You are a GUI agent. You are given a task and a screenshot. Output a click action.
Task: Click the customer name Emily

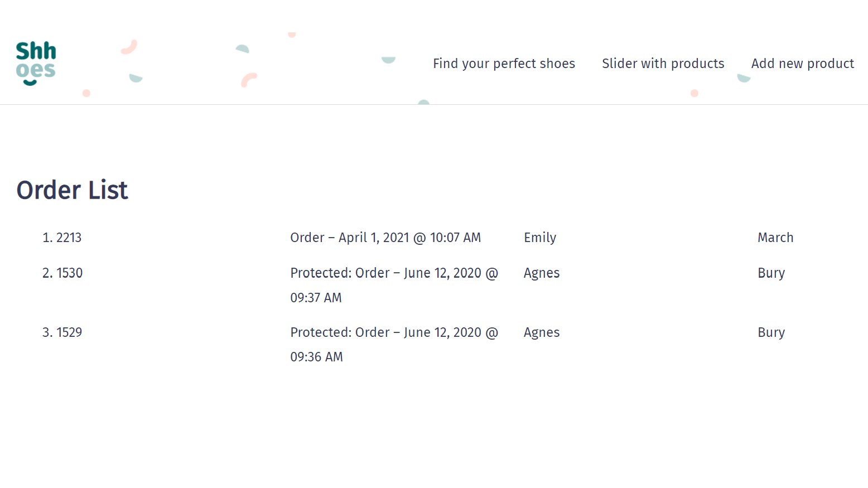540,238
